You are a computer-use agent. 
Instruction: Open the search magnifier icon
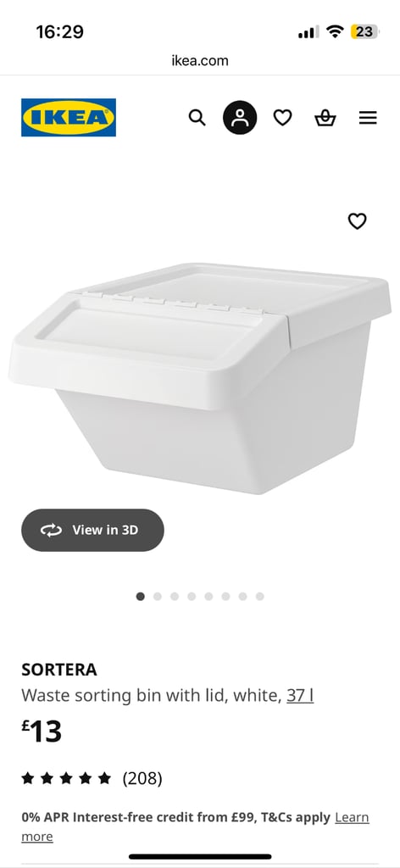[197, 117]
